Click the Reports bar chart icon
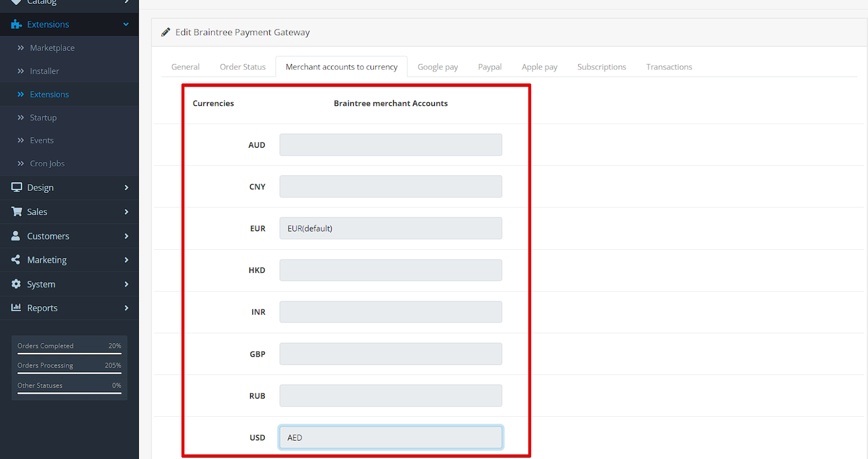Image resolution: width=868 pixels, height=459 pixels. 16,307
